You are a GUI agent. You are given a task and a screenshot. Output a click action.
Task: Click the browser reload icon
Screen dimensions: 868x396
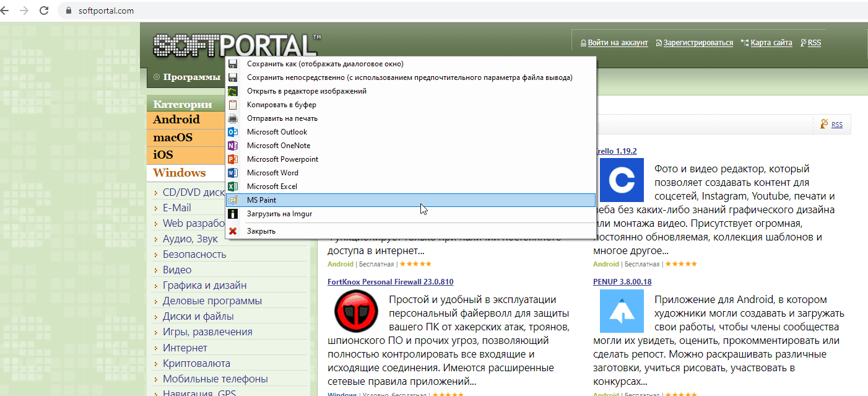pyautogui.click(x=44, y=11)
